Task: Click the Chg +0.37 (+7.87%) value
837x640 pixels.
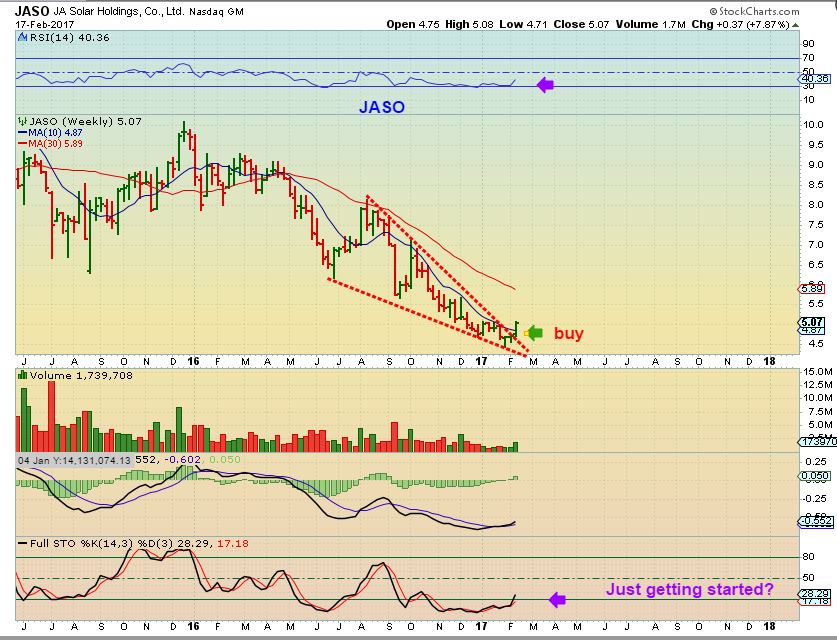Action: (x=740, y=24)
